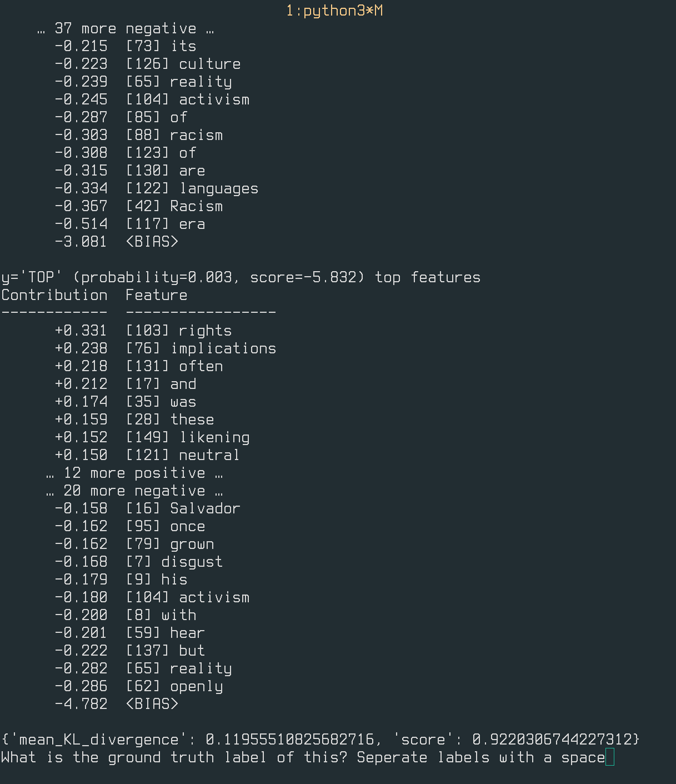
Task: Click the mean_KL_divergence value
Action: [289, 740]
